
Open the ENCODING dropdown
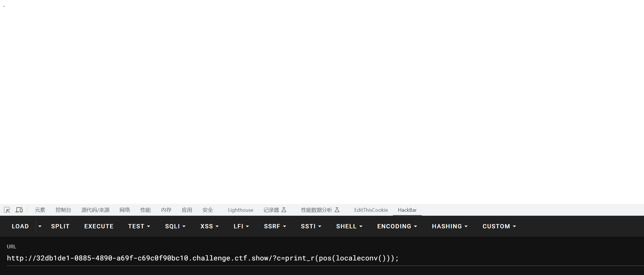(397, 226)
